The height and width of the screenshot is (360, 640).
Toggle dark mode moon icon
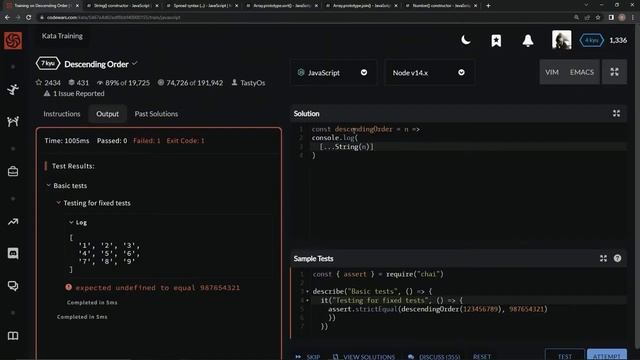click(466, 40)
